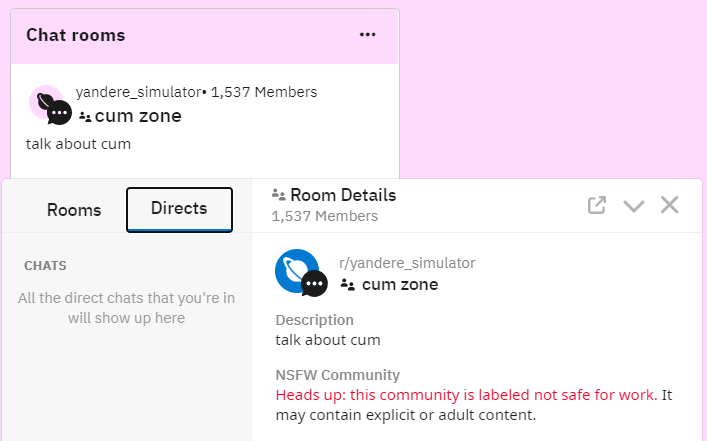Select the Directs tab

179,210
